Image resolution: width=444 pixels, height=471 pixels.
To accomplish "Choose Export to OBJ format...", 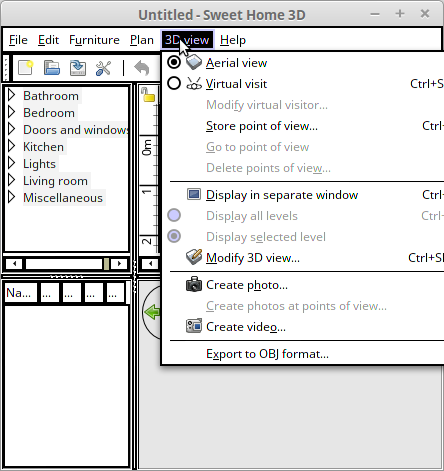I will 267,354.
